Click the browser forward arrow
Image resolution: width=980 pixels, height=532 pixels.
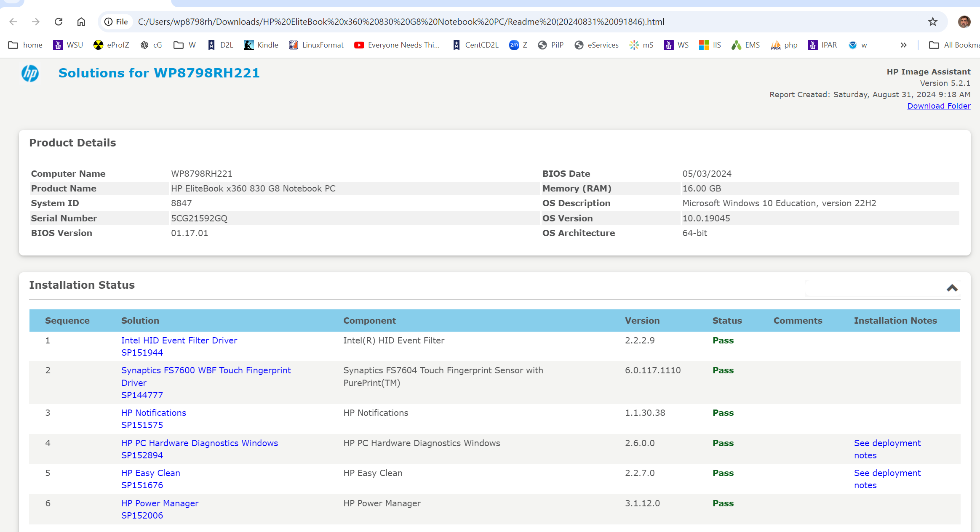36,21
